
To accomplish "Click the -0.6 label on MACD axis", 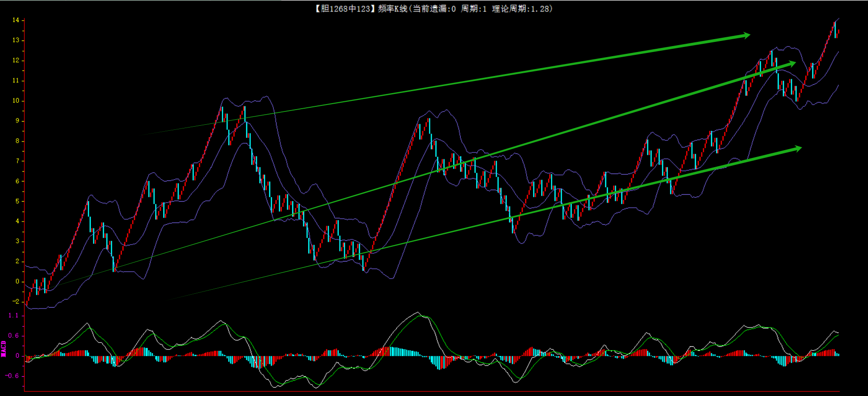I will pos(12,376).
